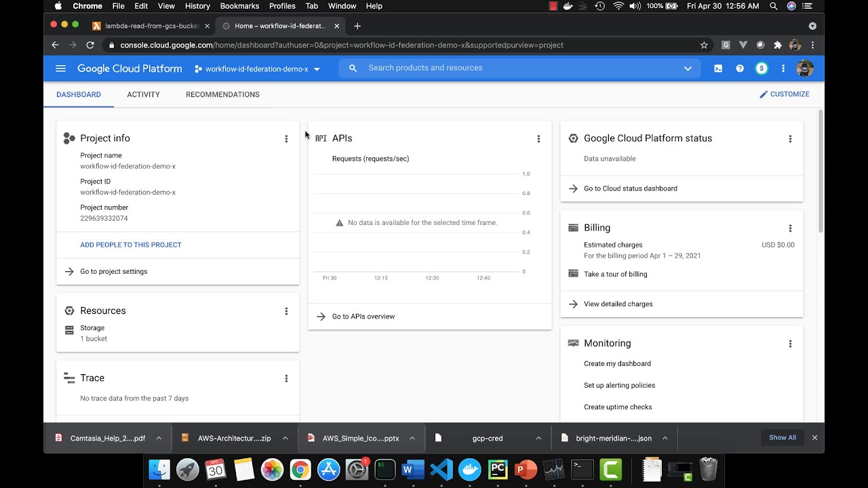Expand AWS_Simple_Ico pptx download options

(x=412, y=438)
